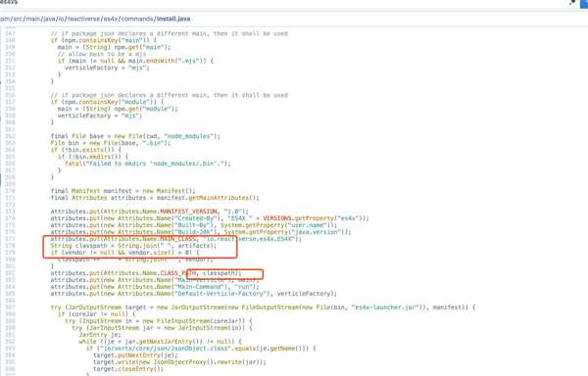Select line number 362 in the gutter

[10, 136]
